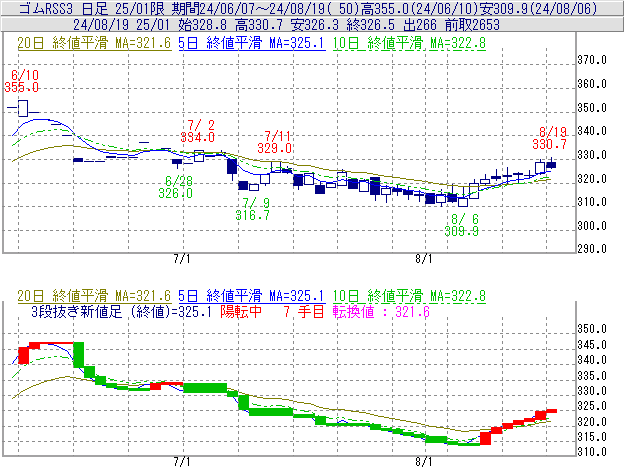Screen dimensions: 624x475
Task: Click the 出266 volume value in header
Action: pyautogui.click(x=420, y=25)
